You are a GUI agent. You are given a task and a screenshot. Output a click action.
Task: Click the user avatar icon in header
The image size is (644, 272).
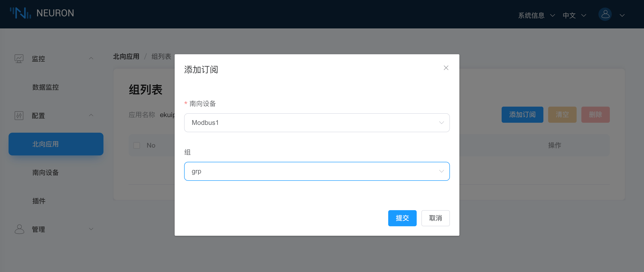(605, 14)
